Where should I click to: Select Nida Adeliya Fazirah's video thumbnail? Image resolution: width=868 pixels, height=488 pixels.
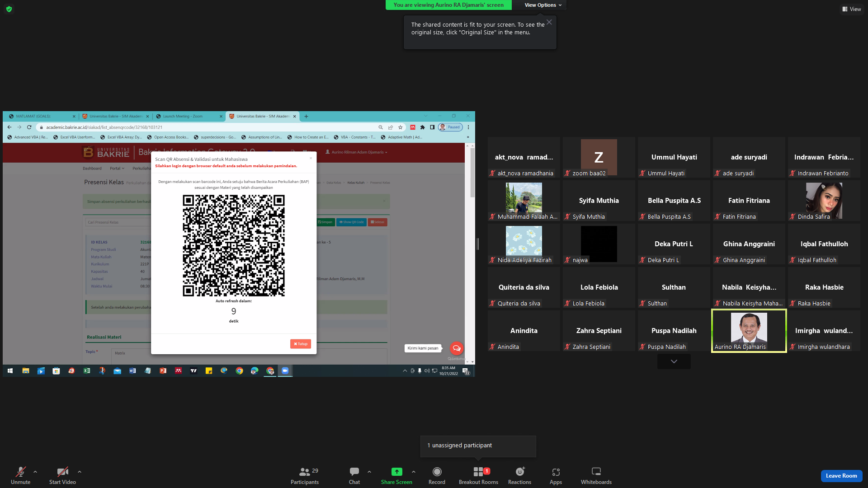coord(524,244)
